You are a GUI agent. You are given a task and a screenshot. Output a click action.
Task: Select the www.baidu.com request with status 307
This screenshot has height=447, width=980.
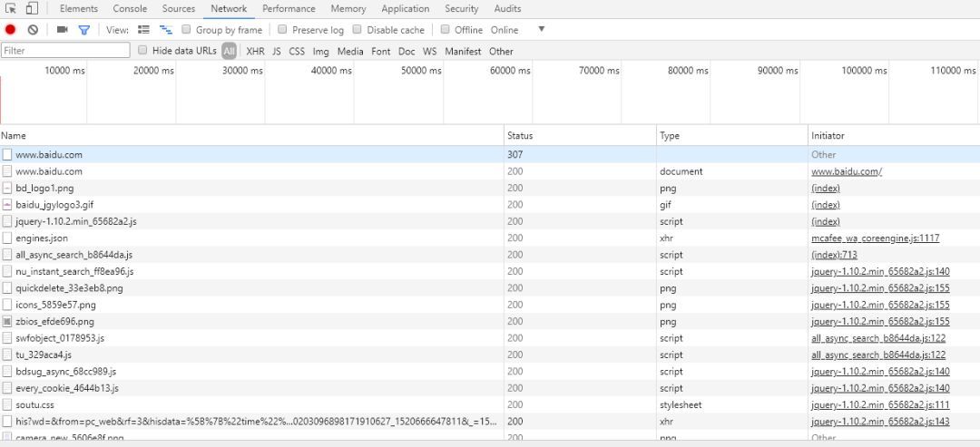pyautogui.click(x=490, y=154)
